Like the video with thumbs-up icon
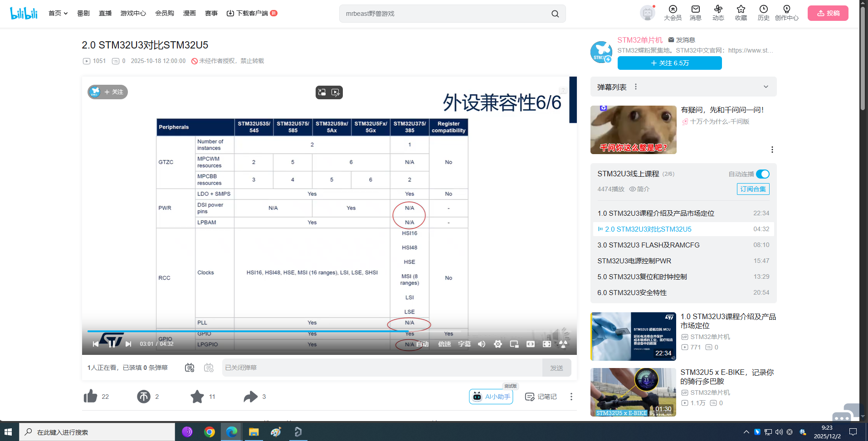 pyautogui.click(x=91, y=397)
